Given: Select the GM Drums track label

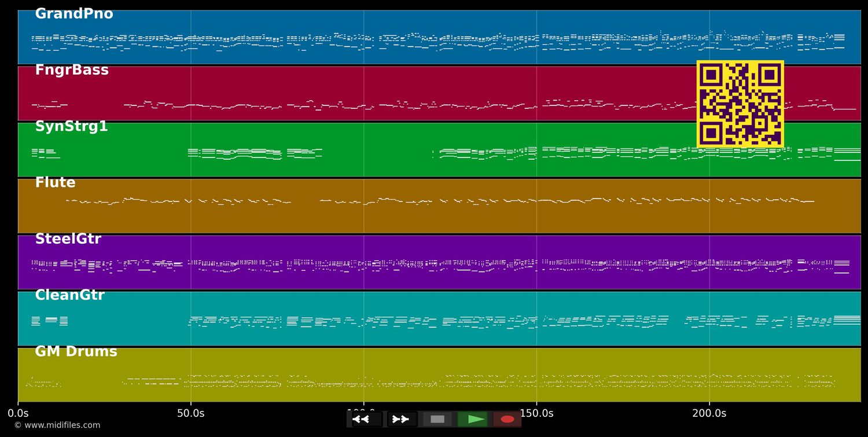Looking at the screenshot, I should coord(76,352).
